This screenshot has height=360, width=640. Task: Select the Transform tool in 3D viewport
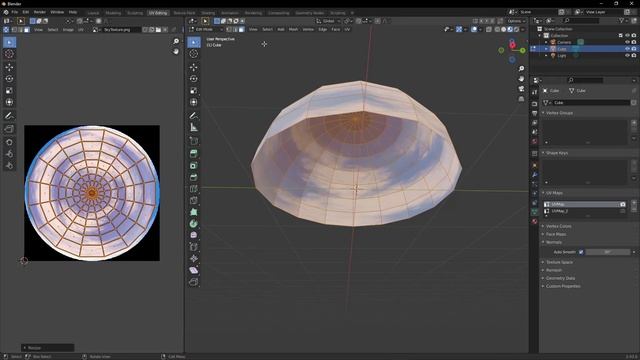point(194,102)
